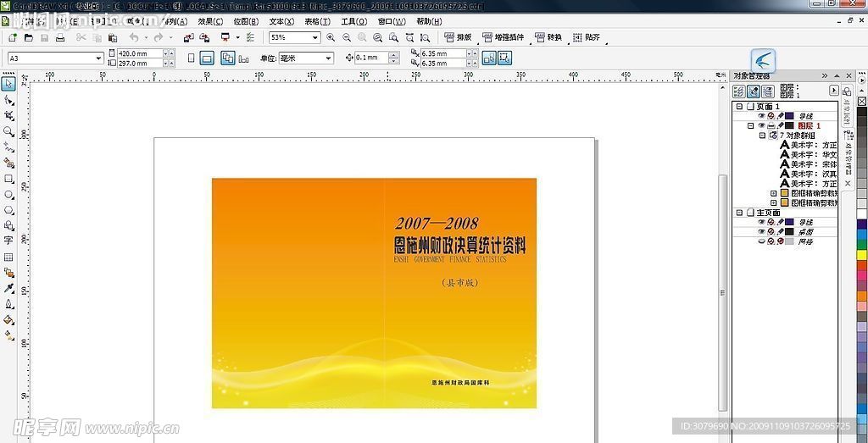The width and height of the screenshot is (868, 443).
Task: Select the Pick tool in toolbox
Action: coord(8,84)
